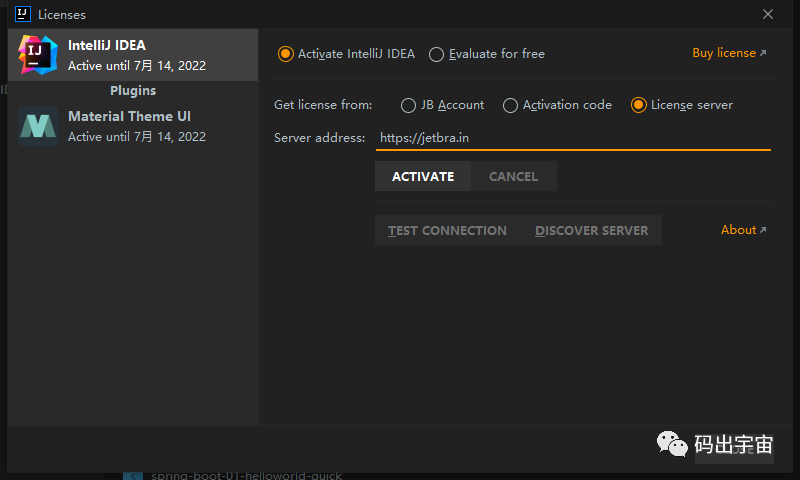Click the IJ icon in title bar

tap(22, 14)
